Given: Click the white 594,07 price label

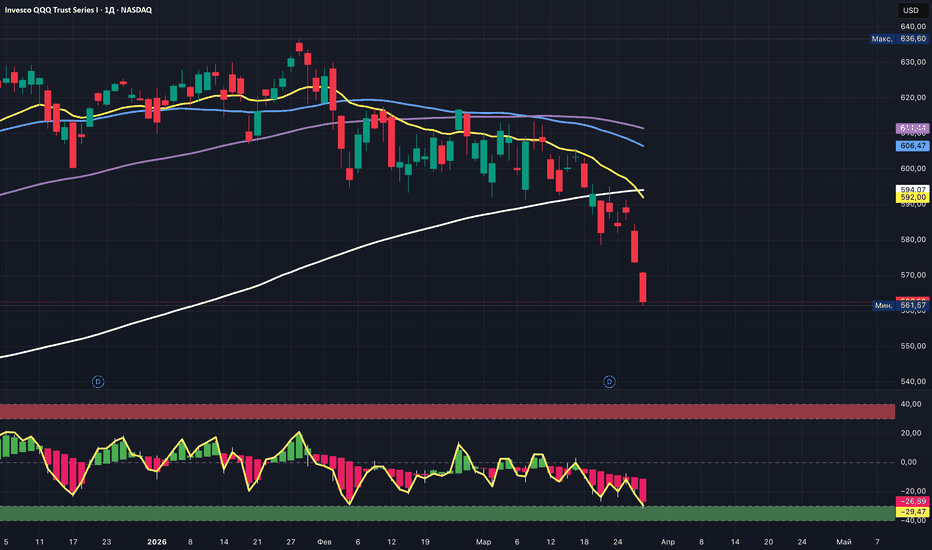Looking at the screenshot, I should click(x=909, y=188).
